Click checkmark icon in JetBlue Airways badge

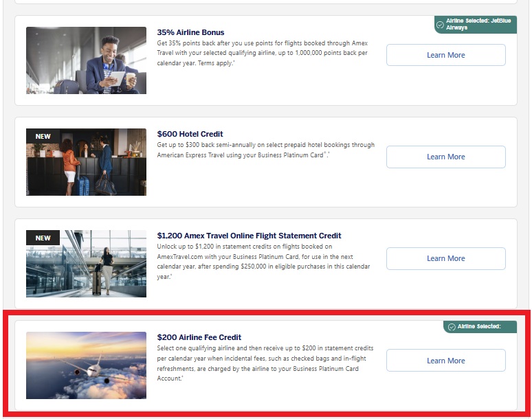[440, 25]
